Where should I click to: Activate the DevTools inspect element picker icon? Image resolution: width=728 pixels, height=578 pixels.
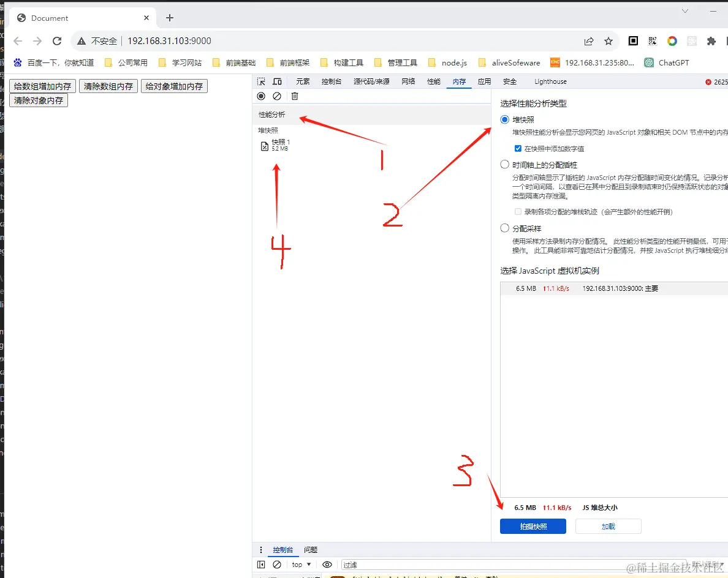262,81
